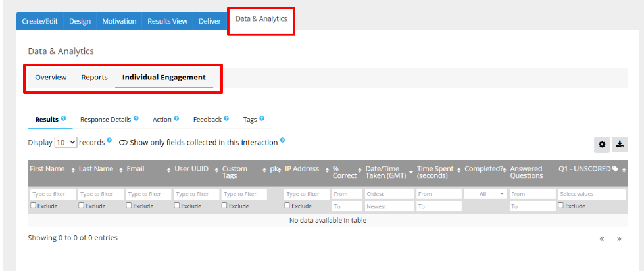This screenshot has width=644, height=272.
Task: Click the IP Address filter input
Action: point(307,194)
